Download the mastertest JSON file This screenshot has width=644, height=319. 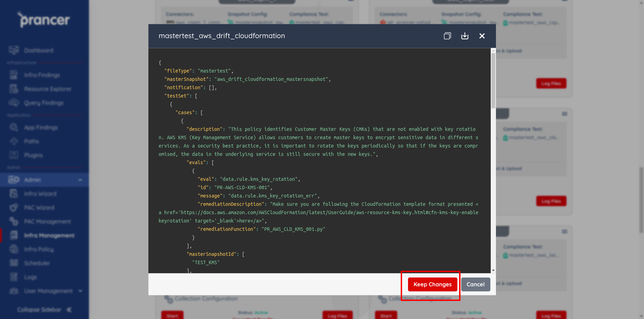point(465,36)
